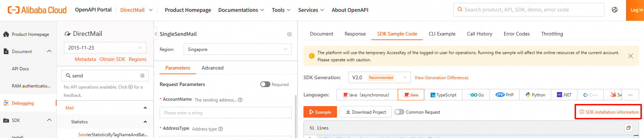Collapse the Mail API group
This screenshot has width=644, height=138.
pos(145,108)
